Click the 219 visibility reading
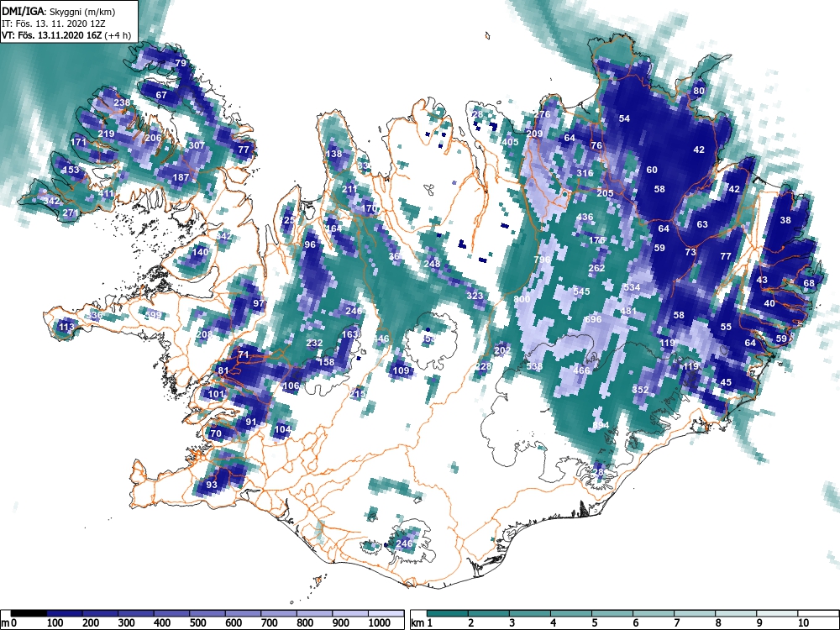The height and width of the screenshot is (630, 840). tap(106, 134)
